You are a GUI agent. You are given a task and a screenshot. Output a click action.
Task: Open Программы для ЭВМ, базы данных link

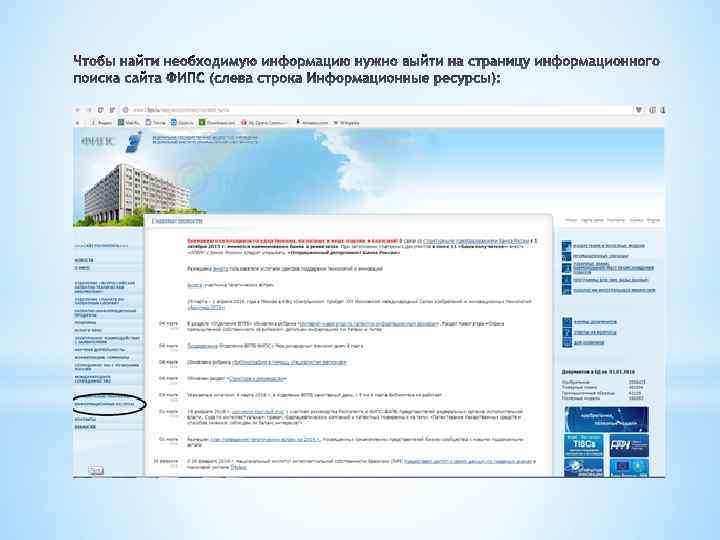click(x=611, y=280)
